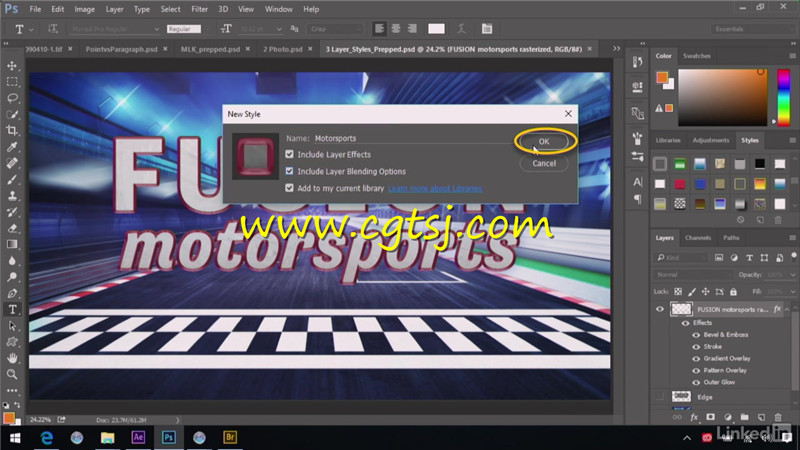Select the Pen tool
800x450 pixels.
pos(12,293)
